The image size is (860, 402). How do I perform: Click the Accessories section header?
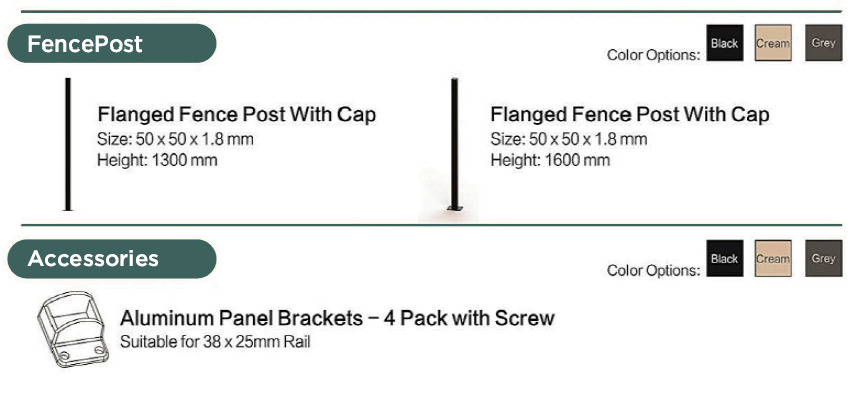[112, 259]
